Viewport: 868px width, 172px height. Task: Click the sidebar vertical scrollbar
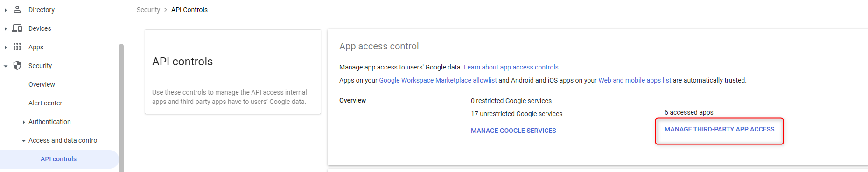pos(121,107)
